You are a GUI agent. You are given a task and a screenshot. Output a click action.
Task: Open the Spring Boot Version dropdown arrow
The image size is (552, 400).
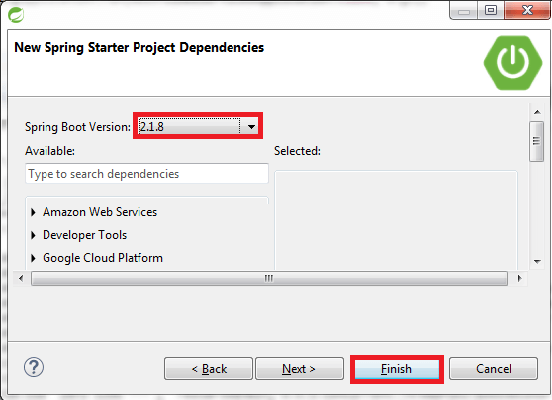coord(251,126)
